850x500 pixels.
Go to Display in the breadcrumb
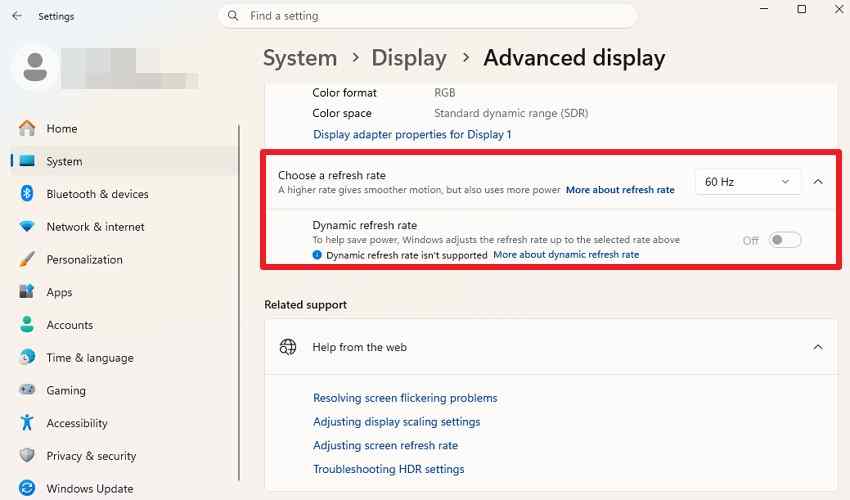[409, 58]
